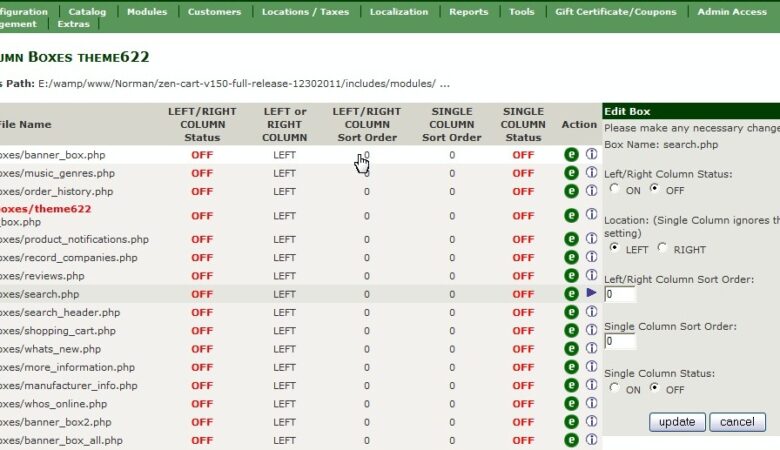The height and width of the screenshot is (450, 780).
Task: Click the info icon for reviews.php row
Action: (591, 275)
